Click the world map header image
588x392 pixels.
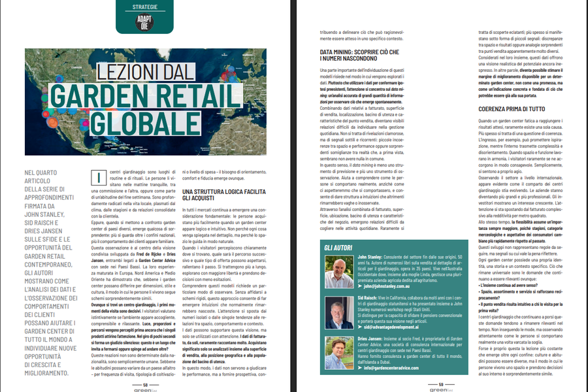[146, 102]
